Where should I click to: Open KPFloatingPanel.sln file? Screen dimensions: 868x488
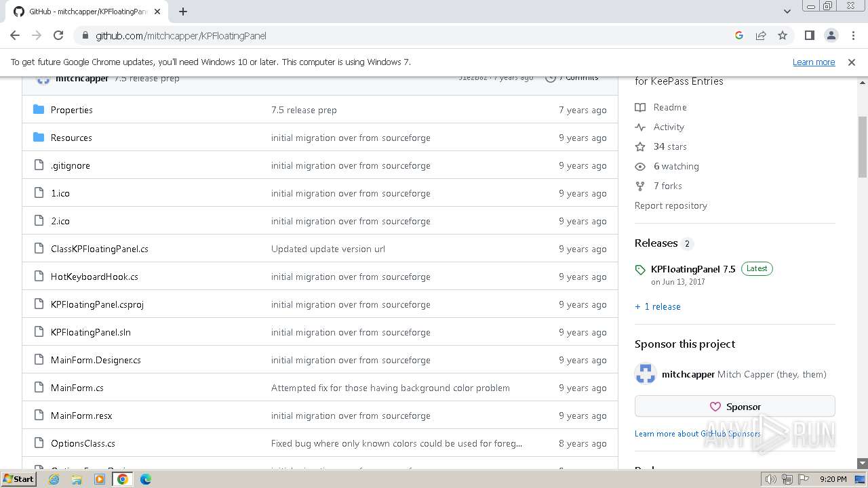(x=91, y=332)
